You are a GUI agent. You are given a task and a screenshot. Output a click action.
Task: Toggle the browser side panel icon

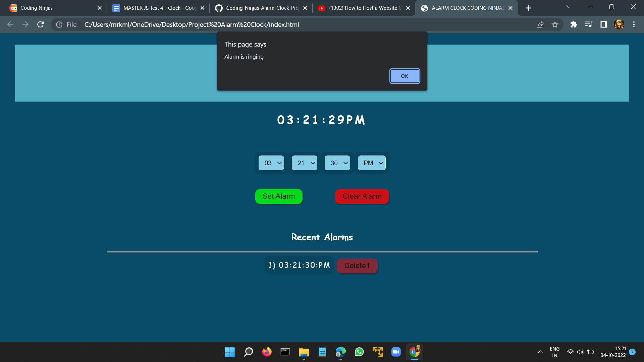[x=604, y=24]
